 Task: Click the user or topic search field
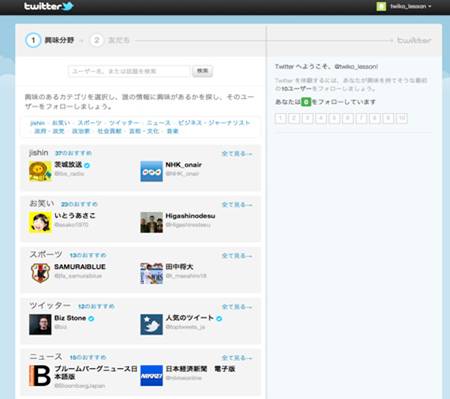129,71
